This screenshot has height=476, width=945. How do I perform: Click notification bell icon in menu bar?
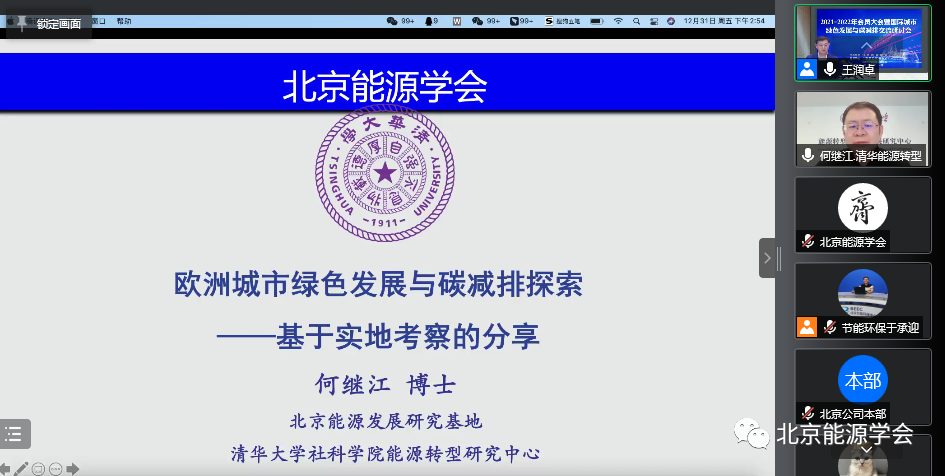pyautogui.click(x=429, y=21)
